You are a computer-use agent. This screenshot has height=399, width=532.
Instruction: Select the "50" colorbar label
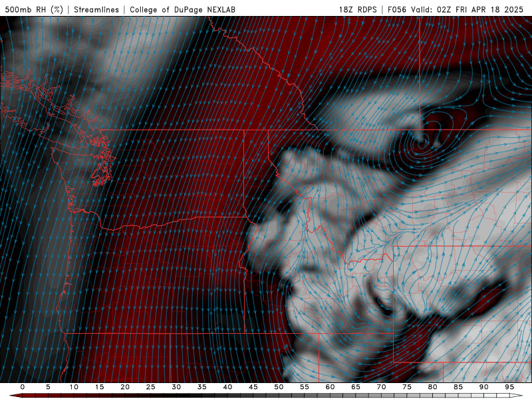[x=279, y=387]
